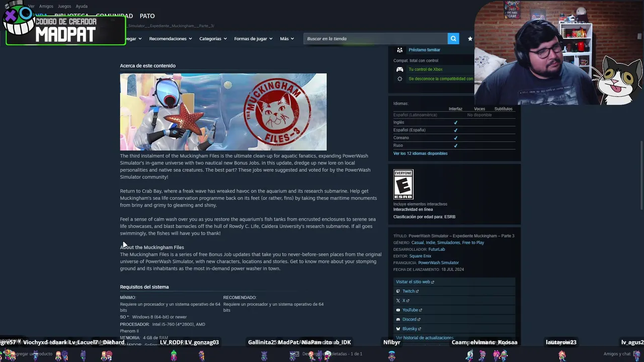This screenshot has height=362, width=644.
Task: Click the Inglés language row
Action: [454, 122]
